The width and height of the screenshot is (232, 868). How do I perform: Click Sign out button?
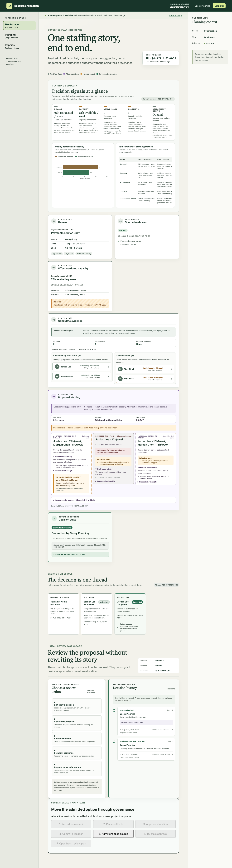click(219, 6)
